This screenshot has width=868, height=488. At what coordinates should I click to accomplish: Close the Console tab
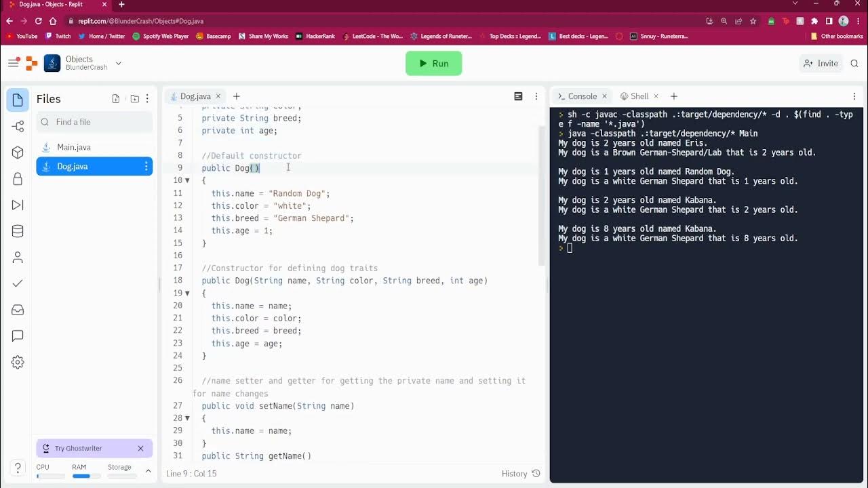pyautogui.click(x=604, y=96)
